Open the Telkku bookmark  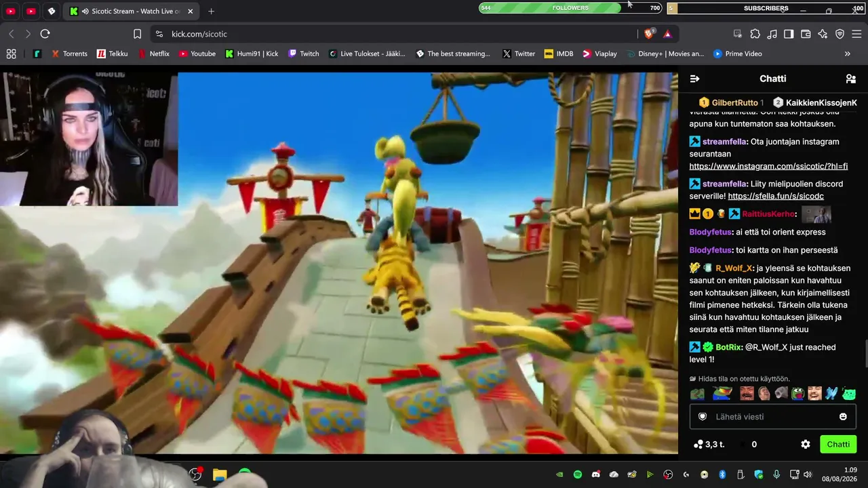click(112, 54)
